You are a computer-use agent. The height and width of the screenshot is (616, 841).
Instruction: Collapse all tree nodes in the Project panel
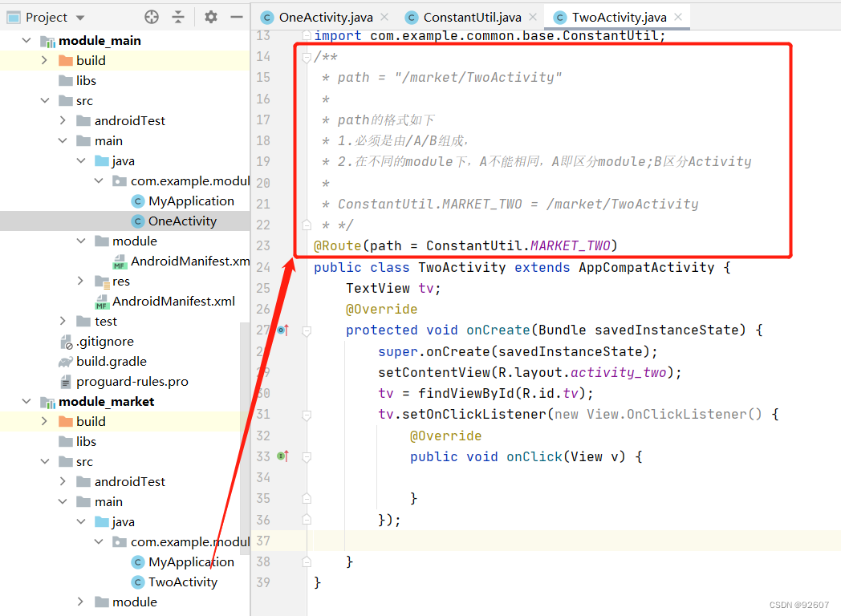pyautogui.click(x=178, y=17)
